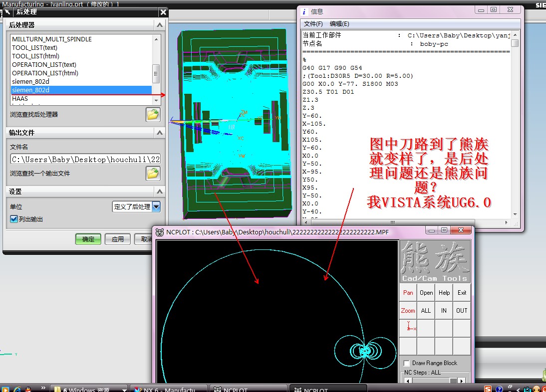Activate the Pan tool in NCPLOT
The width and height of the screenshot is (546, 392).
pyautogui.click(x=408, y=293)
